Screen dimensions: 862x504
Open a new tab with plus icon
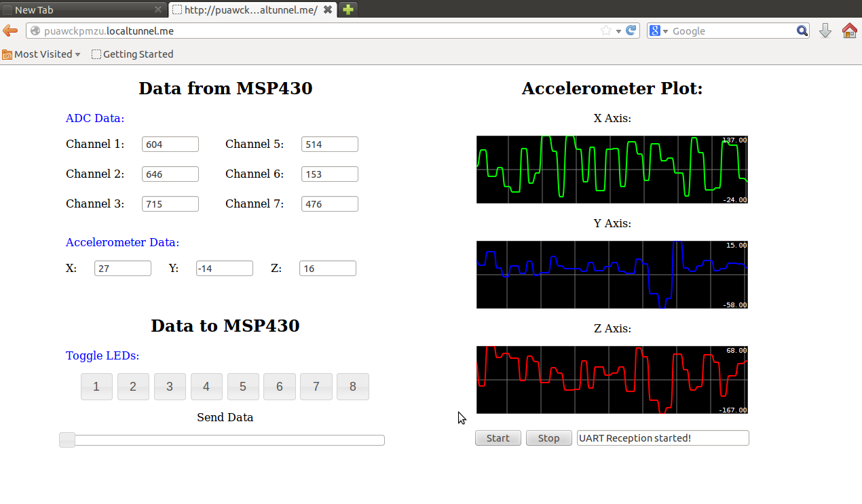pyautogui.click(x=348, y=9)
